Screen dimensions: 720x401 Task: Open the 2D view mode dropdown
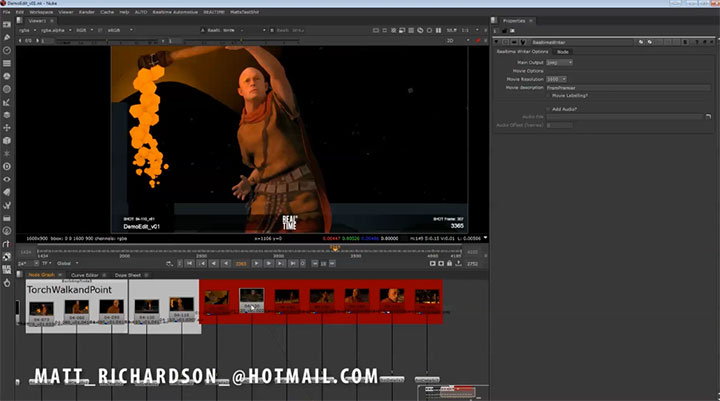pyautogui.click(x=458, y=41)
